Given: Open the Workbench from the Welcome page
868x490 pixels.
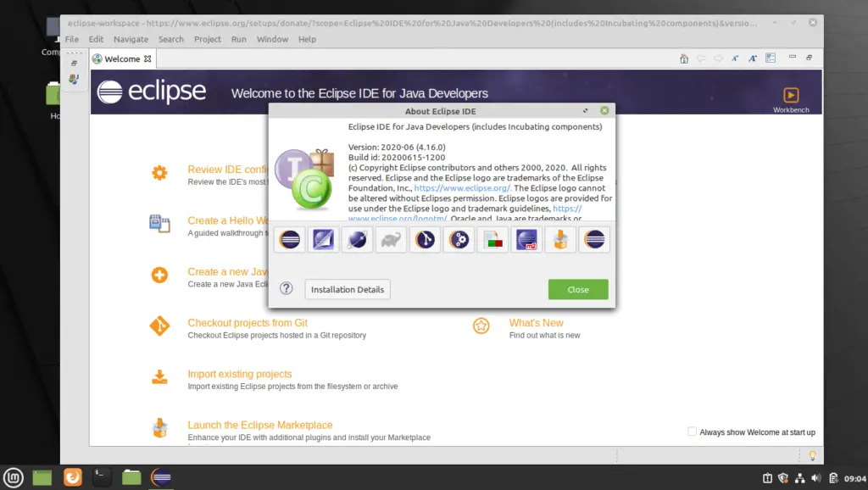Looking at the screenshot, I should tap(791, 93).
